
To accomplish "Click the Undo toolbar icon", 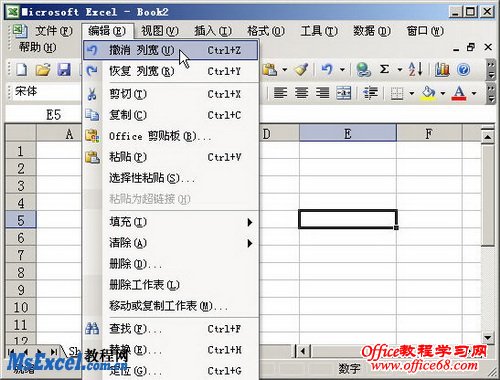I will tap(327, 70).
